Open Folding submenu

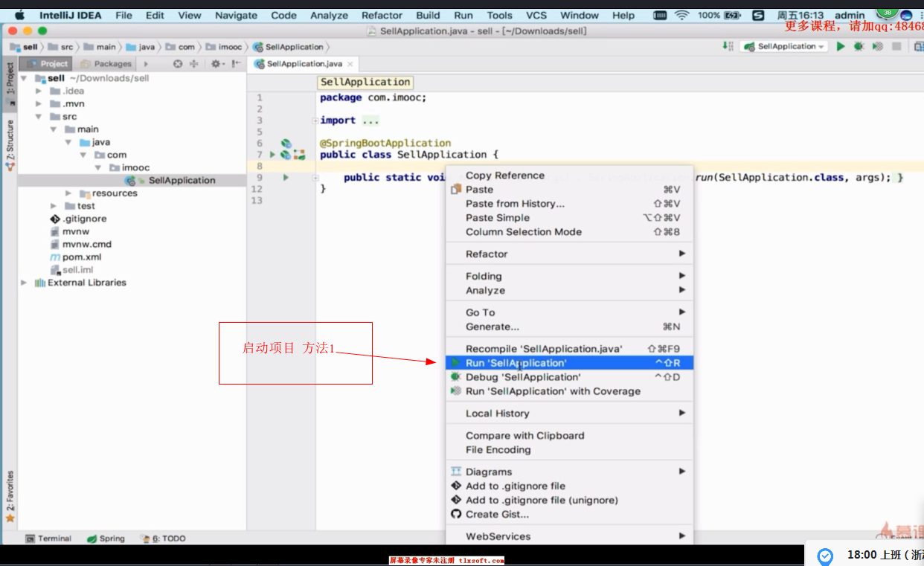(569, 277)
